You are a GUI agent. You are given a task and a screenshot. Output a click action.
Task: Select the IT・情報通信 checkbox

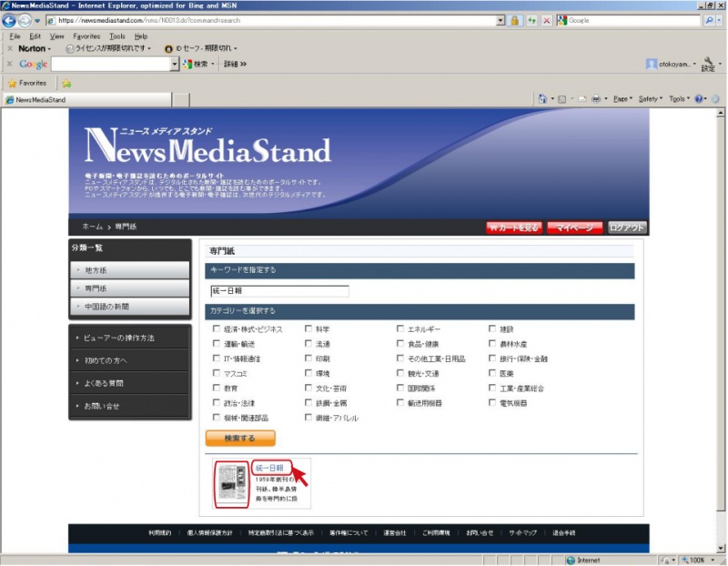pos(217,358)
